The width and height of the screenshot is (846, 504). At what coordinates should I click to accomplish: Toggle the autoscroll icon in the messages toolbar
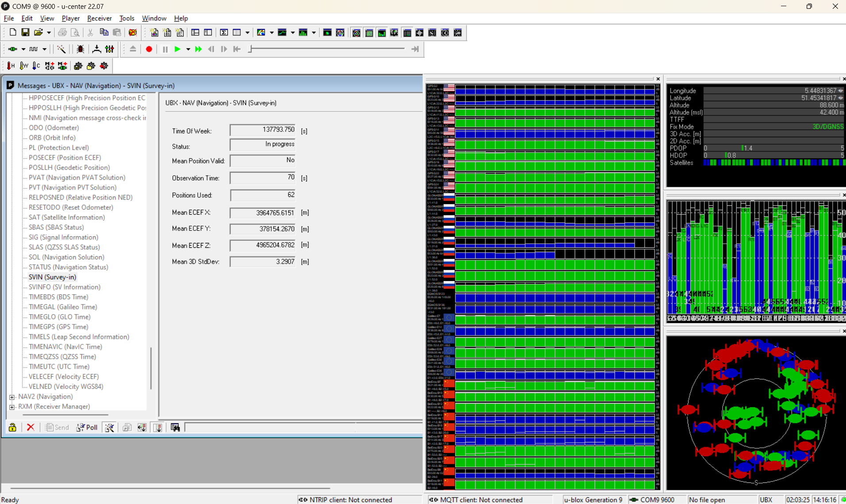pyautogui.click(x=158, y=427)
